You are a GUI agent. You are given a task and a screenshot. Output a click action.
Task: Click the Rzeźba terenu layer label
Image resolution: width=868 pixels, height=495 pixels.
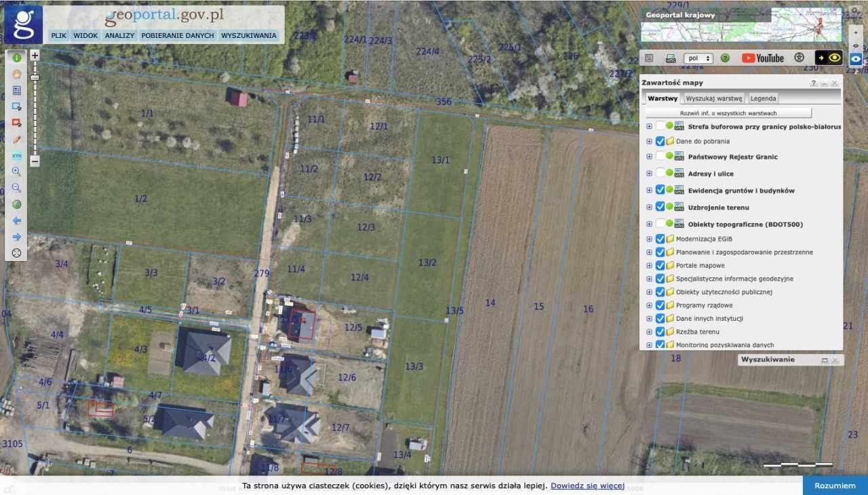tap(698, 332)
